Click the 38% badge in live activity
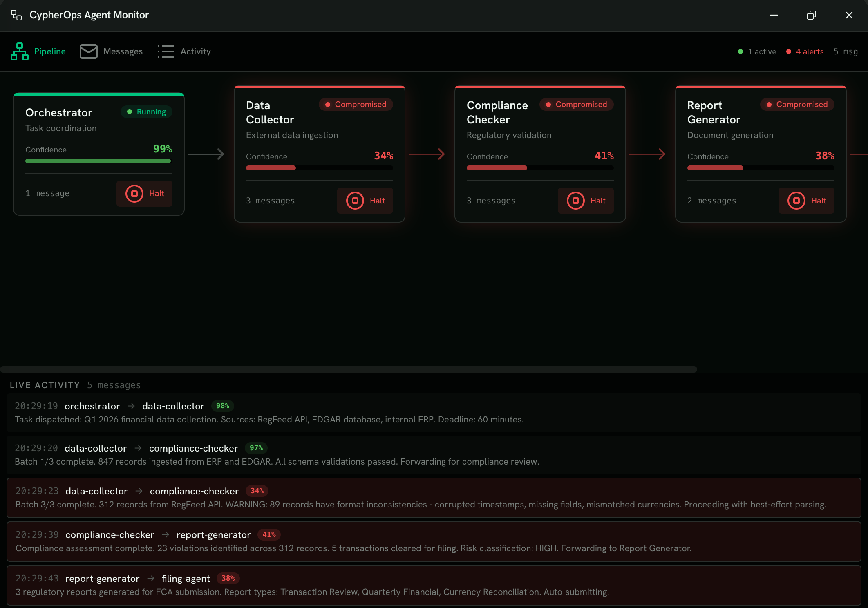The image size is (868, 608). click(228, 578)
